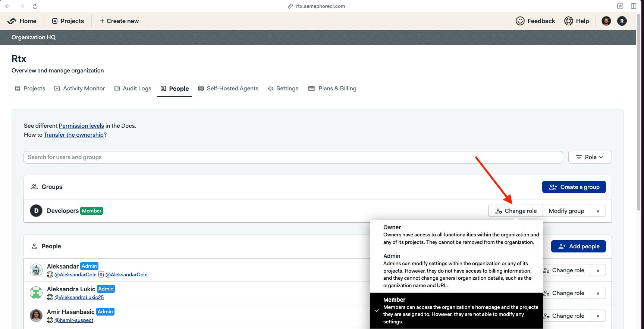Remove the Developers group with x
Screen dimensions: 644x329
click(598, 211)
